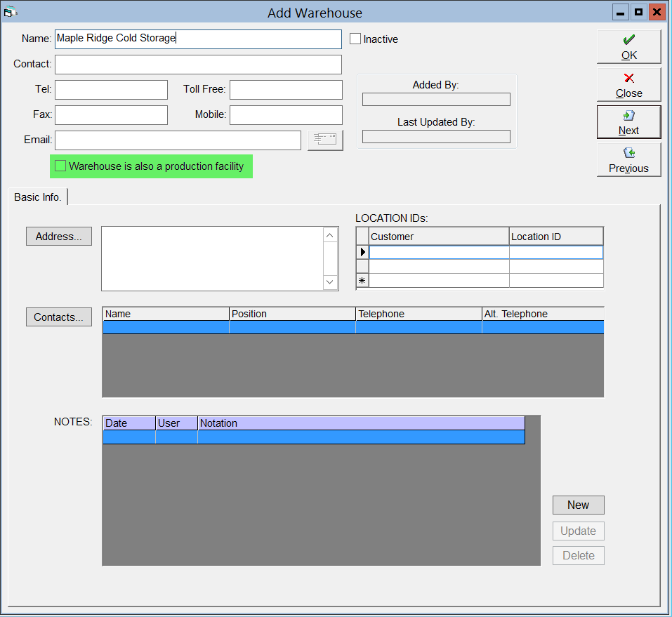Close the Add Warehouse window from title bar
Viewport: 672px width, 617px height.
[x=657, y=13]
